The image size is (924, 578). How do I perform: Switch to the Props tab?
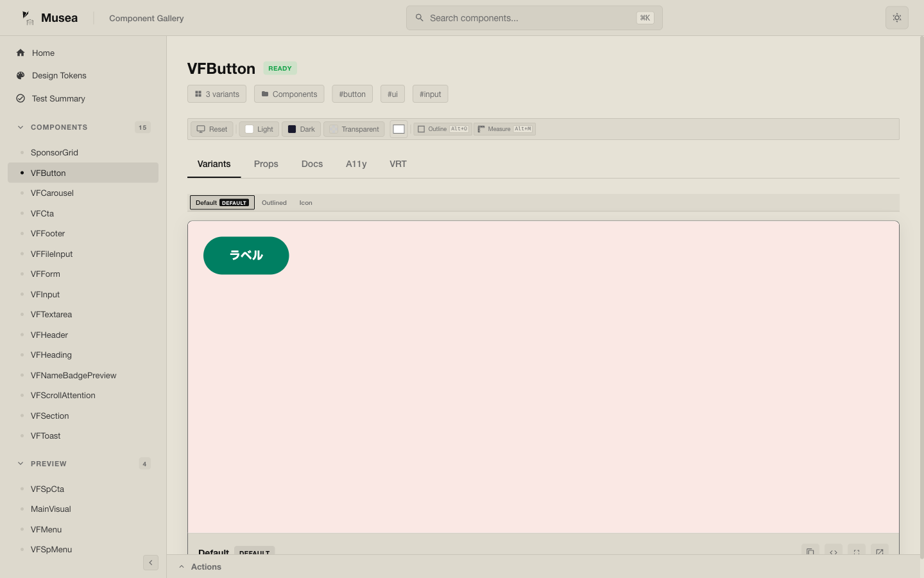266,164
